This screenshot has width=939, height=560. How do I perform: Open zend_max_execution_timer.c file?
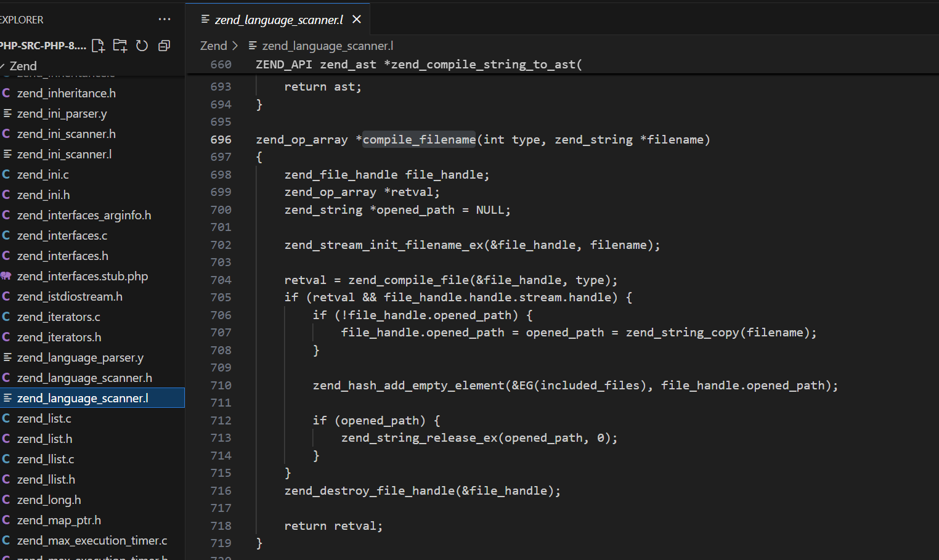pos(92,540)
